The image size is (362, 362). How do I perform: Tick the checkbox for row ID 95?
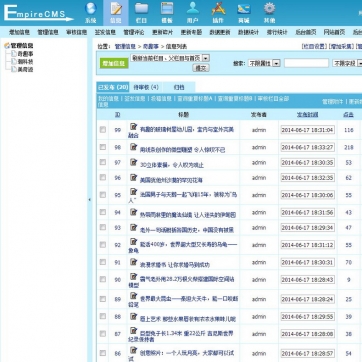tap(103, 195)
